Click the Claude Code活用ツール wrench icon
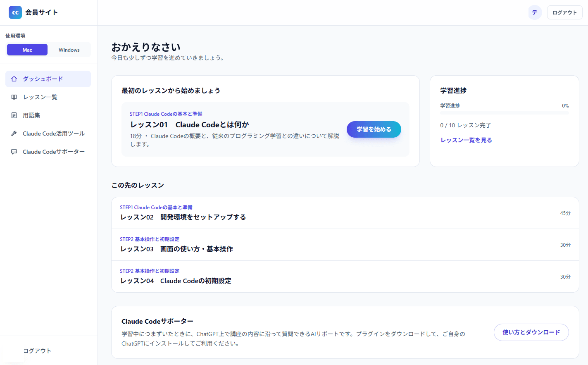The image size is (588, 365). [14, 134]
